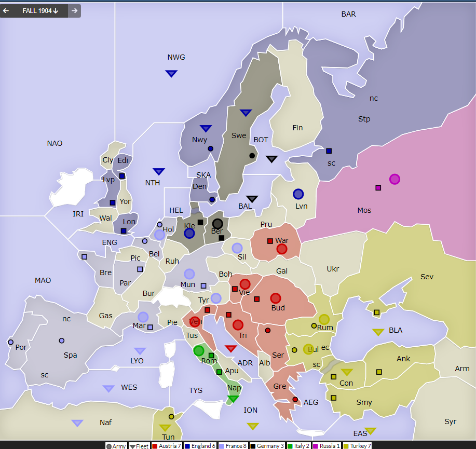This screenshot has width=476, height=449.
Task: Click the "BAR" sea label
Action: pos(348,14)
